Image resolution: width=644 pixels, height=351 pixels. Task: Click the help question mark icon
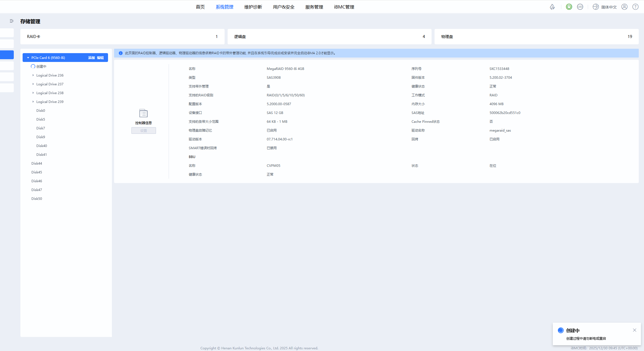pos(635,7)
